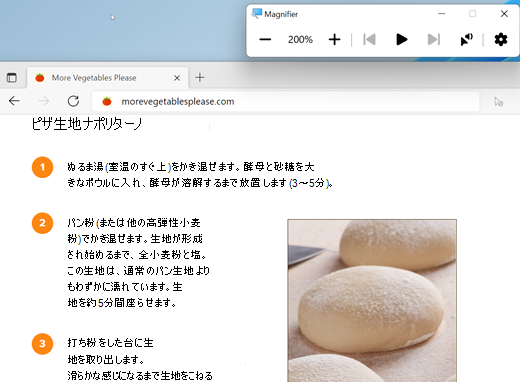Reload the current page
This screenshot has height=382, width=520.
(x=73, y=101)
